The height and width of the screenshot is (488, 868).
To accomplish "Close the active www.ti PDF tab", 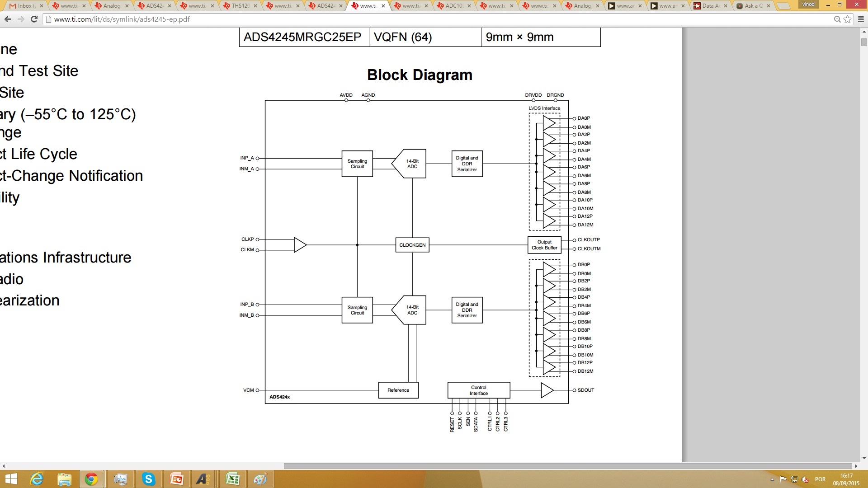I will (x=383, y=6).
